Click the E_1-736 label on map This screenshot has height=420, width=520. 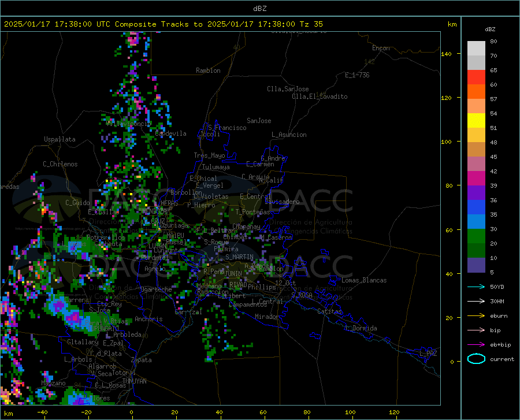pos(357,75)
